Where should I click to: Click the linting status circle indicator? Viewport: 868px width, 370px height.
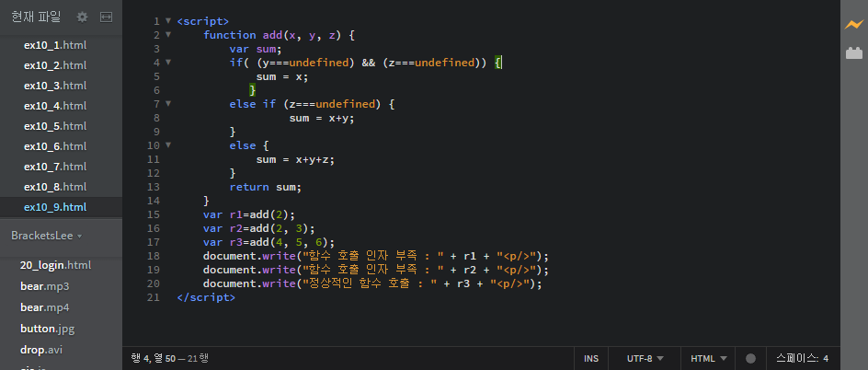[750, 358]
